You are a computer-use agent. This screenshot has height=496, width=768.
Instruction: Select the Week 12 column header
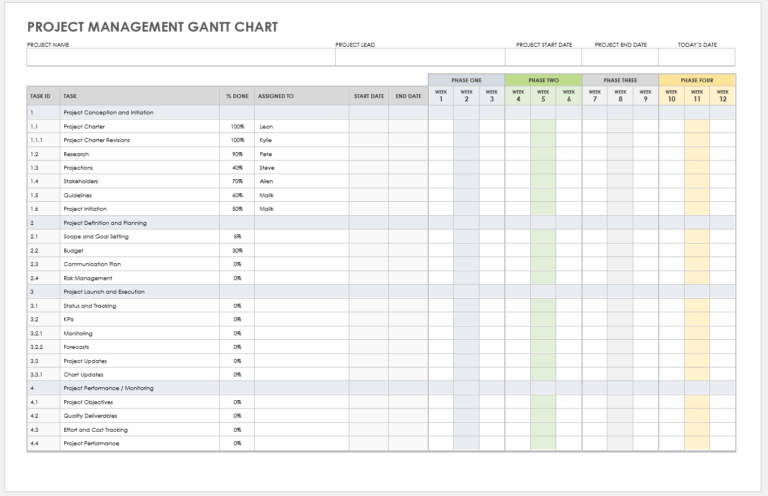pos(722,95)
